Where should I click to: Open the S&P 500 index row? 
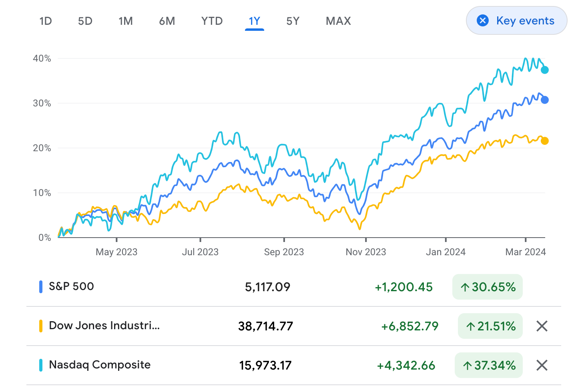coord(294,287)
